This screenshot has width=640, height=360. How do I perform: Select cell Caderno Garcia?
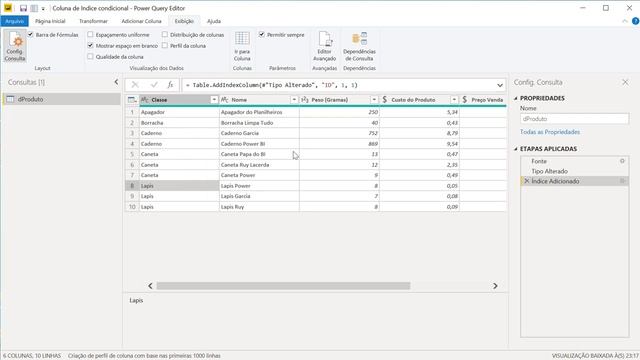click(x=259, y=133)
